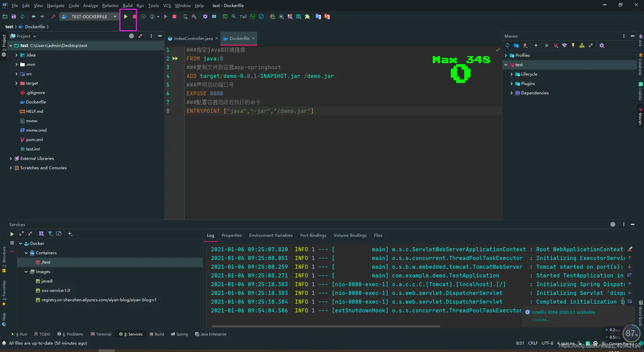Collapse all in Project panel
The height and width of the screenshot is (352, 644).
(x=140, y=36)
